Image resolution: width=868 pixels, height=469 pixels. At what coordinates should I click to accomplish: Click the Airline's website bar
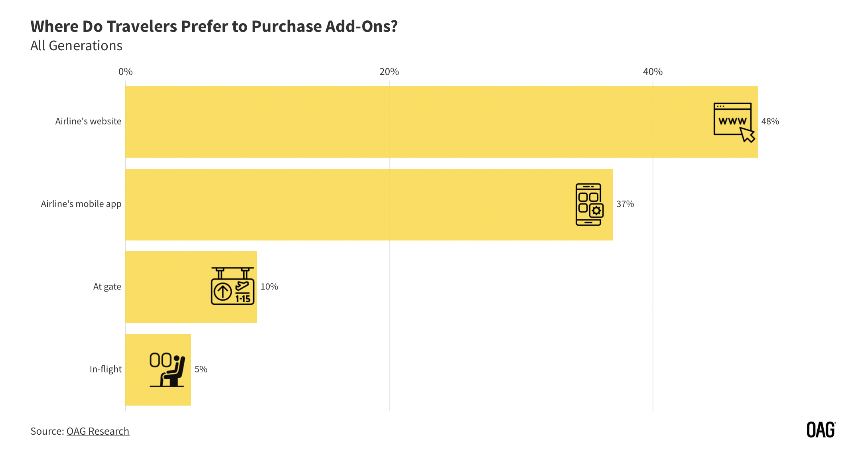pyautogui.click(x=399, y=122)
